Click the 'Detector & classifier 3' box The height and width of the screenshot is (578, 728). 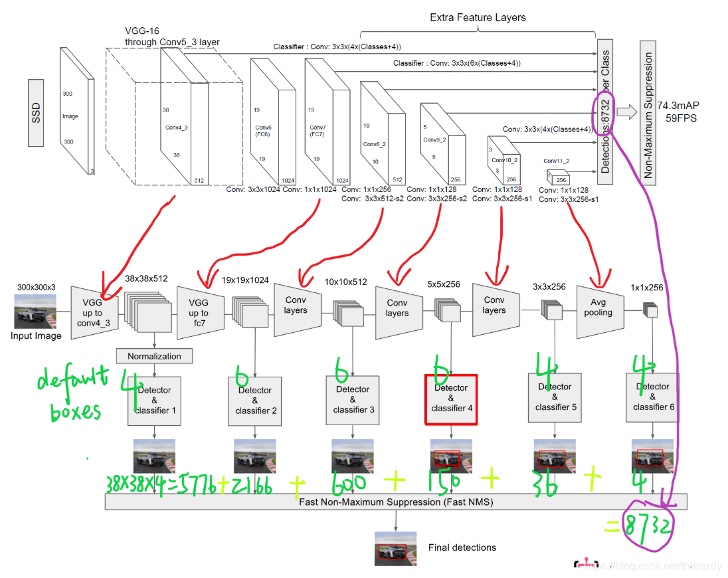point(353,400)
